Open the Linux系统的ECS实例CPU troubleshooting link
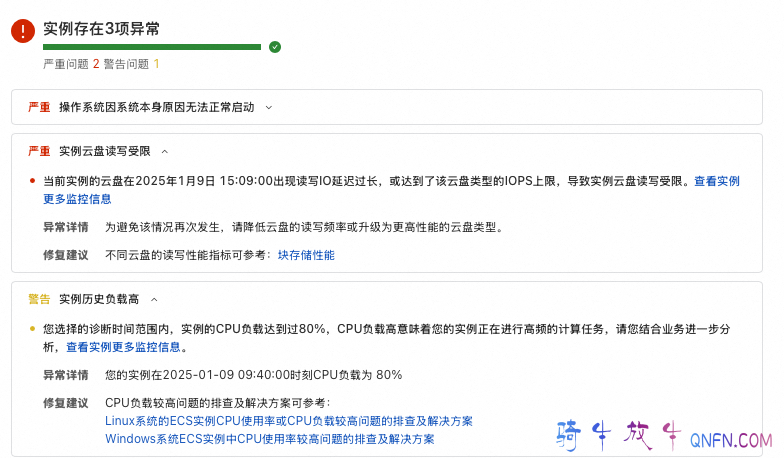The width and height of the screenshot is (784, 458). (289, 421)
